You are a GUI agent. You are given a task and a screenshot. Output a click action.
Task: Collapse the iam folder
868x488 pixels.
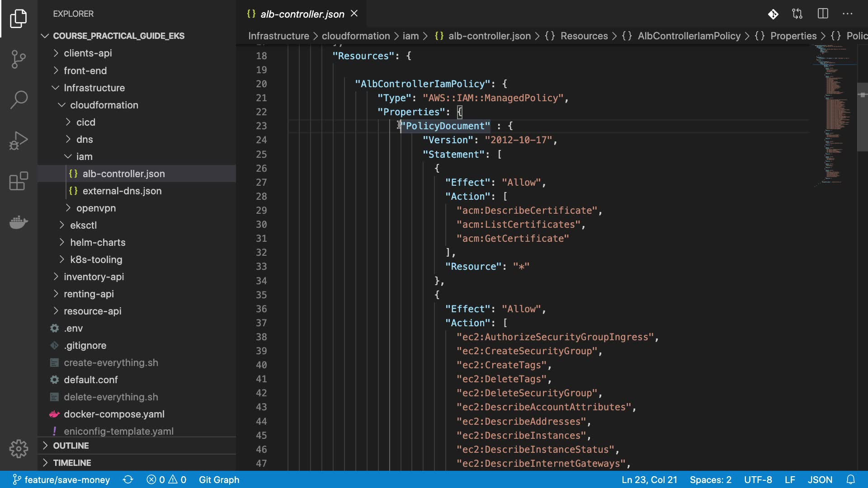coord(84,156)
